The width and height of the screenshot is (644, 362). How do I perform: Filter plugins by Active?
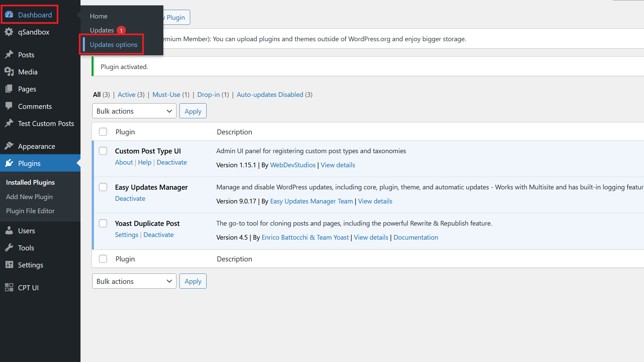click(126, 95)
